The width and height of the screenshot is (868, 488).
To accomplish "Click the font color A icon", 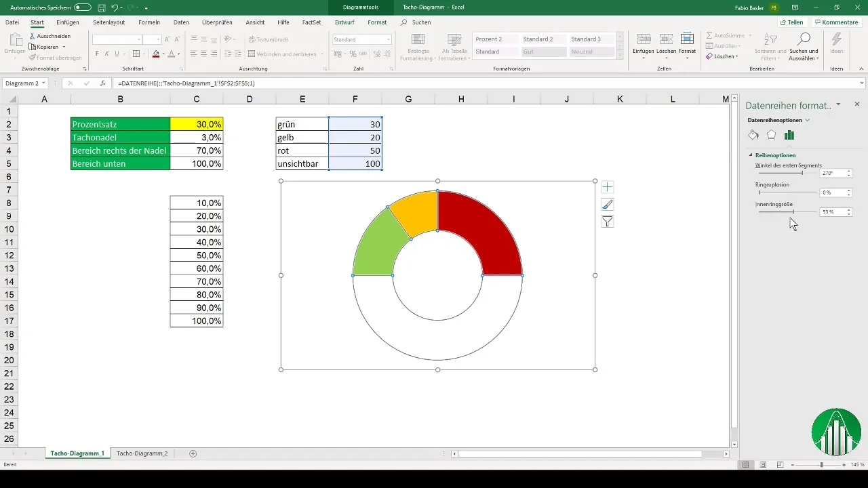I will (171, 54).
